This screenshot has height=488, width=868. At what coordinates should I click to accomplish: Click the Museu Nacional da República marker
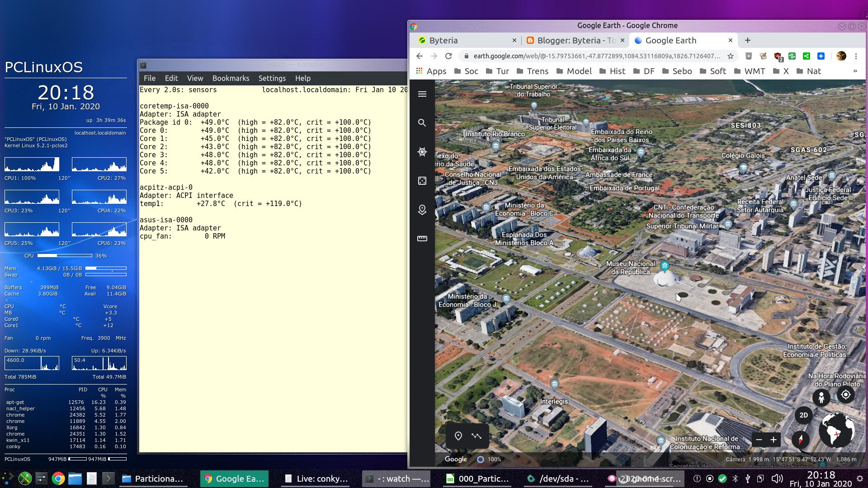665,266
